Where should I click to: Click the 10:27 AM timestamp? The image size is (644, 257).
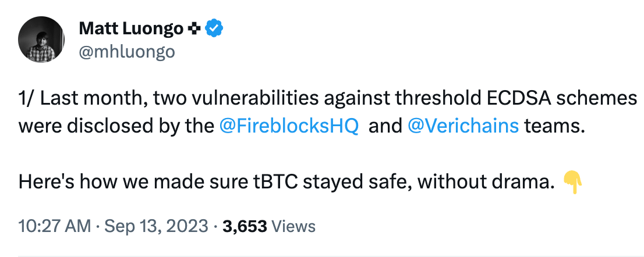click(x=55, y=226)
